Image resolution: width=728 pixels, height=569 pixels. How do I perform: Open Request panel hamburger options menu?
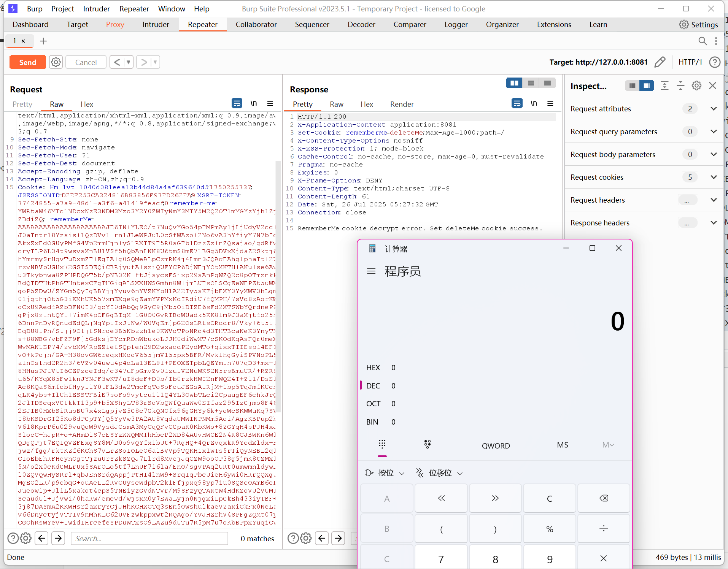tap(270, 103)
